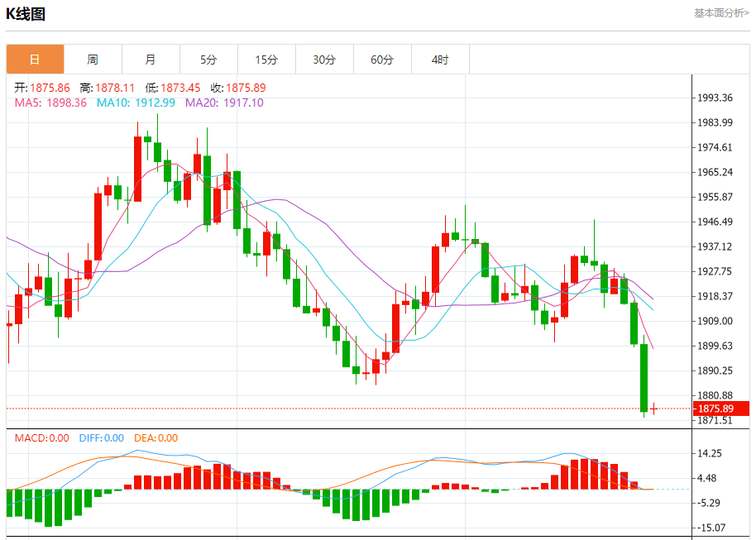Viewport: 756px width, 540px height.
Task: Click the 1871.51 price axis label
Action: click(x=715, y=420)
